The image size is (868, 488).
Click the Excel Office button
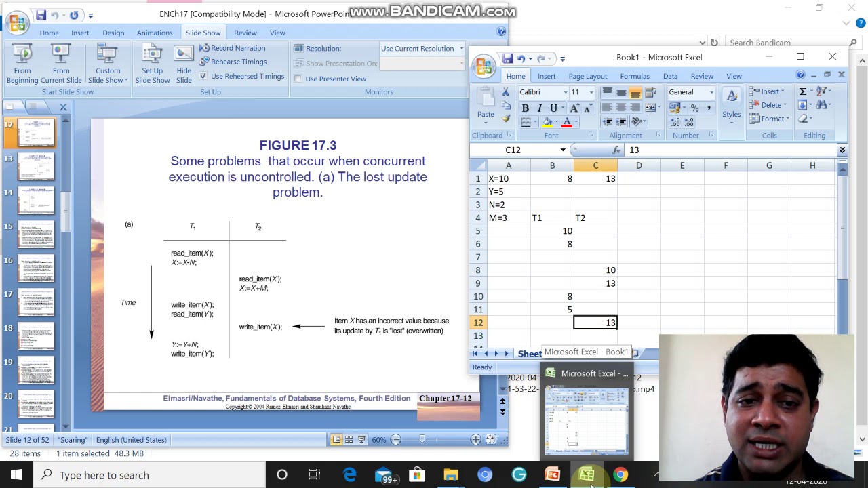484,66
